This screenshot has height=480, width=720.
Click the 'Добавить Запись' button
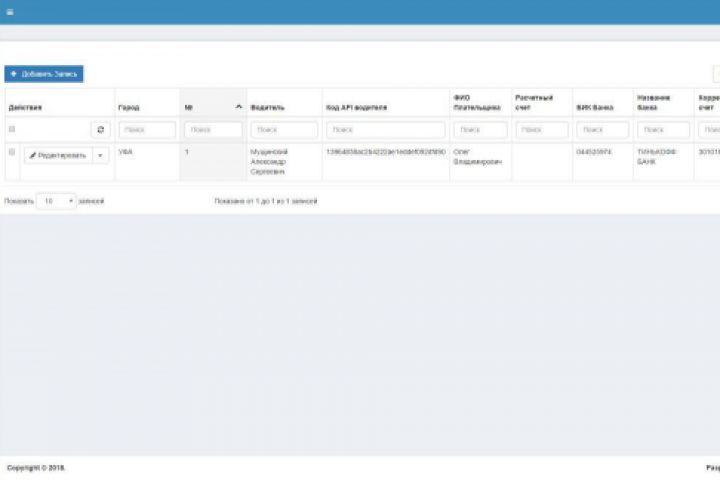44,74
